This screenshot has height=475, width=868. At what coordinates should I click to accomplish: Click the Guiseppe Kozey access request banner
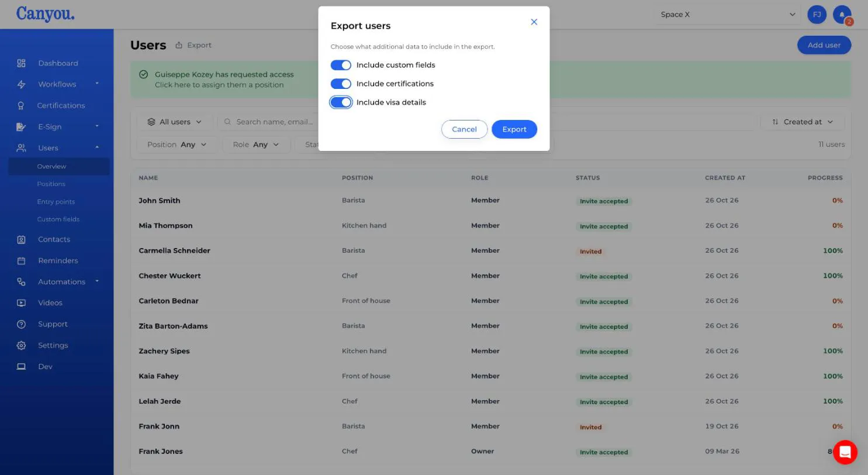490,80
